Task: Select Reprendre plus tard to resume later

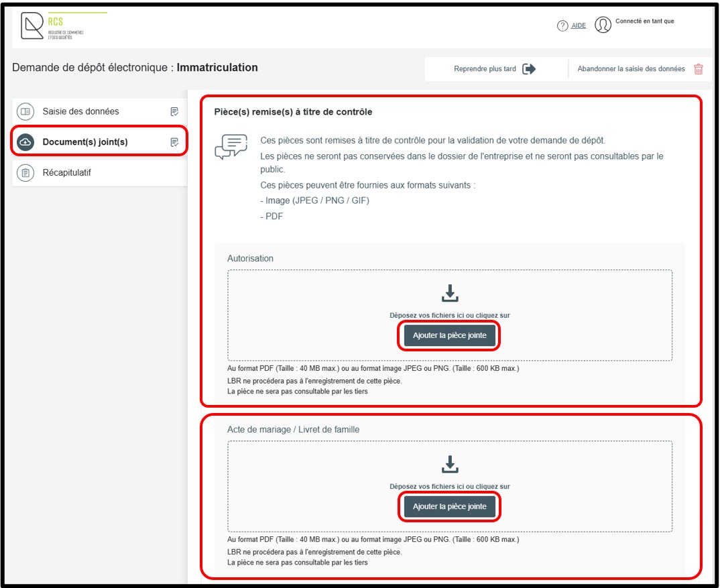Action: point(485,69)
